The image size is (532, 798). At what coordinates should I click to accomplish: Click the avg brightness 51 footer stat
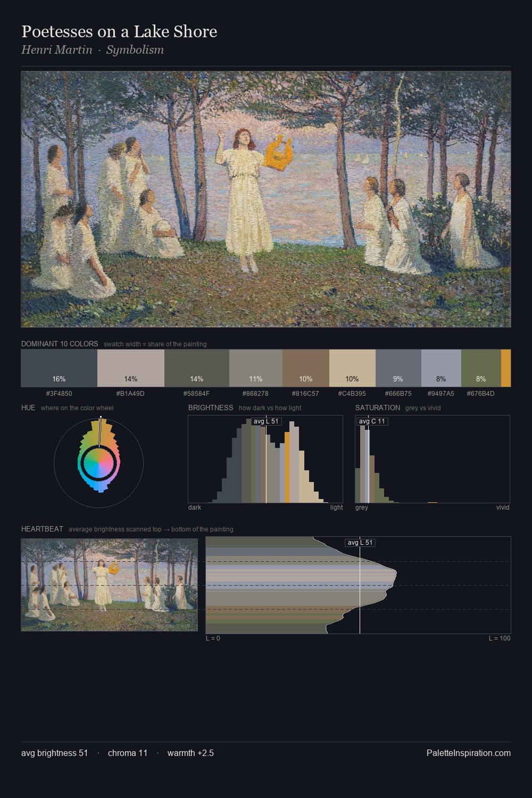pos(55,753)
